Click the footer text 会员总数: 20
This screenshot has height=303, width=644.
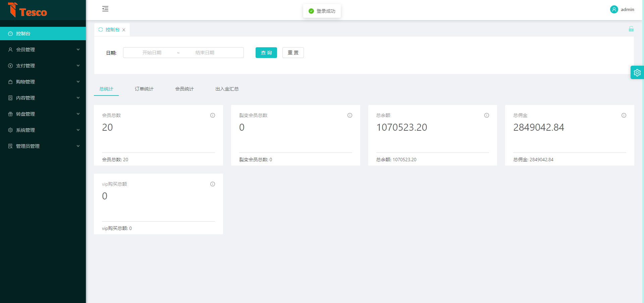point(115,160)
